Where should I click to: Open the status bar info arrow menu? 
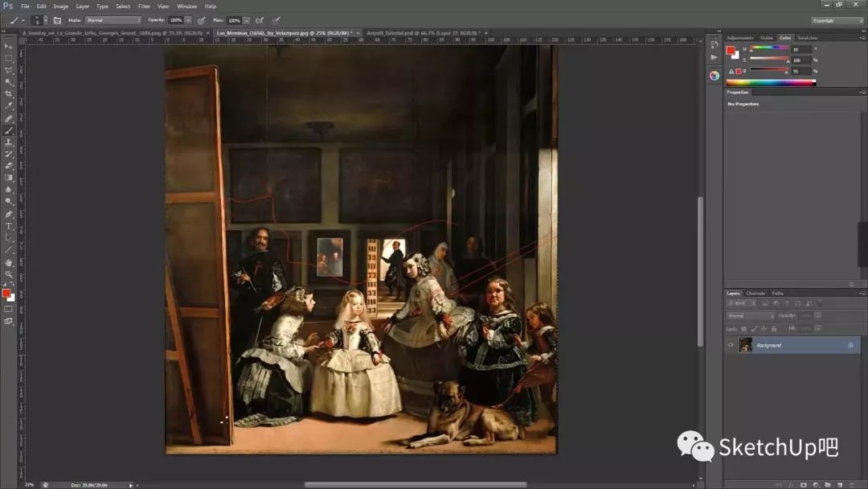coord(131,485)
